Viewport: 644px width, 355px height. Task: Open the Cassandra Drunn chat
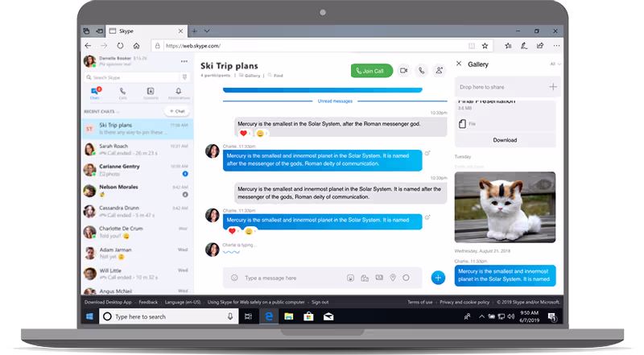(x=137, y=211)
